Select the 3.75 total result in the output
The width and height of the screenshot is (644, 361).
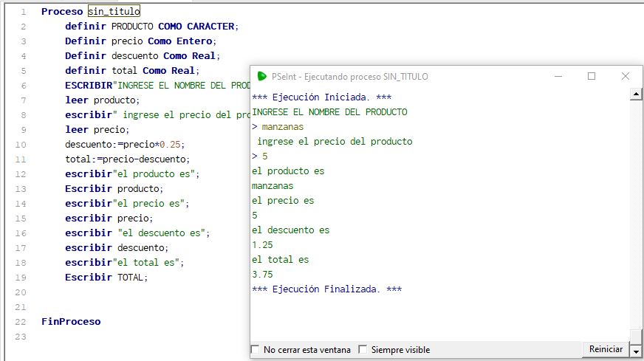tap(262, 275)
